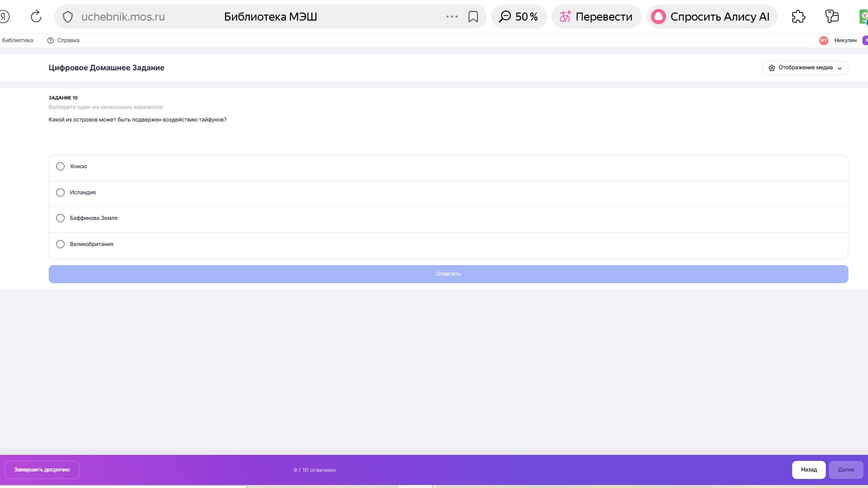Open the Справка help link
This screenshot has width=868, height=488.
(63, 40)
